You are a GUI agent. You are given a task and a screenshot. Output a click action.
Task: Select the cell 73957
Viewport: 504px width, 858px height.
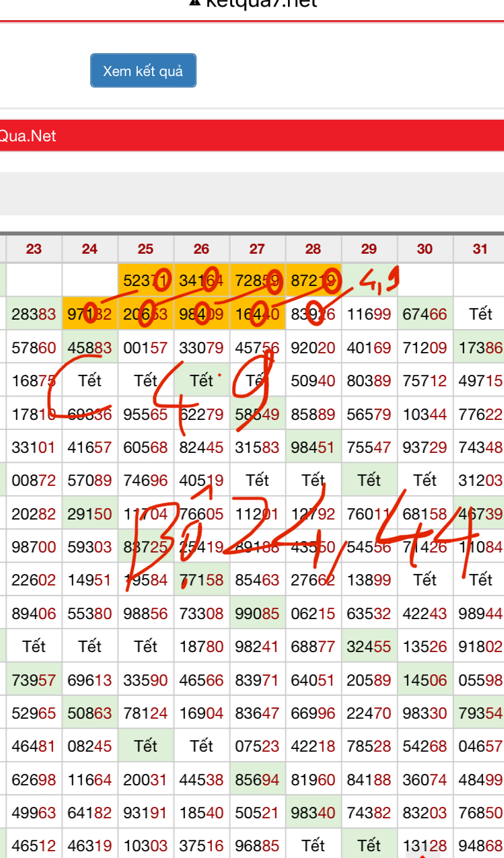point(34,680)
